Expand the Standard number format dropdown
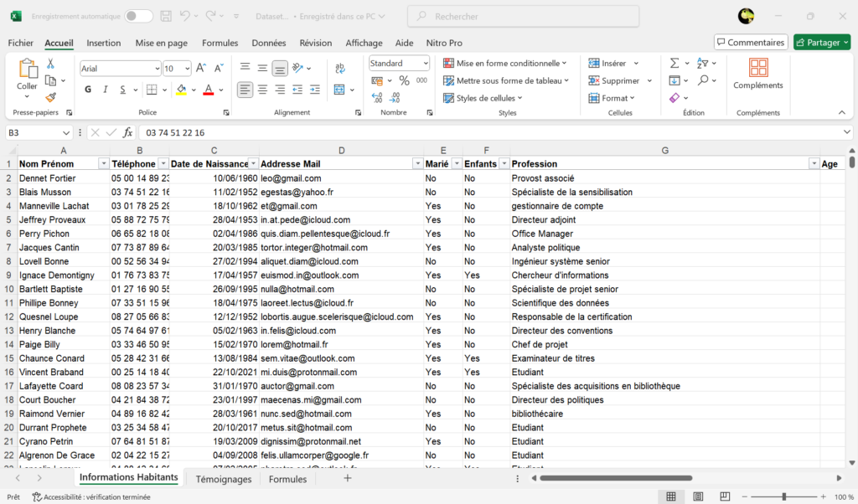 tap(425, 64)
